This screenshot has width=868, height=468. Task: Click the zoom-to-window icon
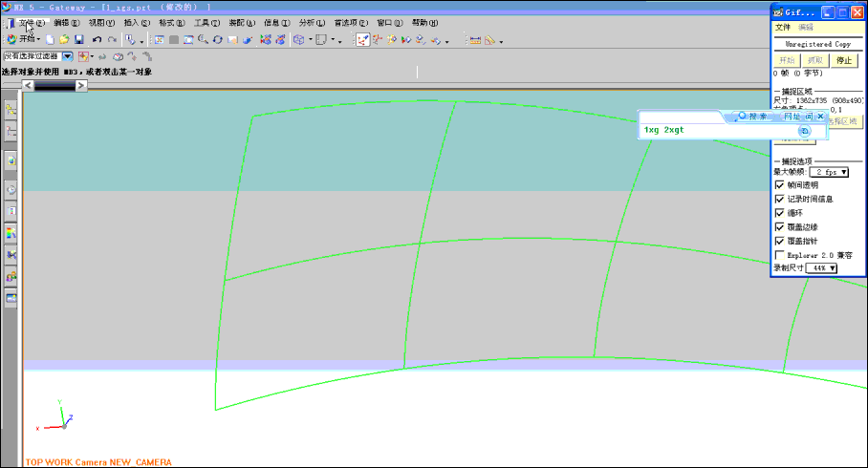click(188, 40)
